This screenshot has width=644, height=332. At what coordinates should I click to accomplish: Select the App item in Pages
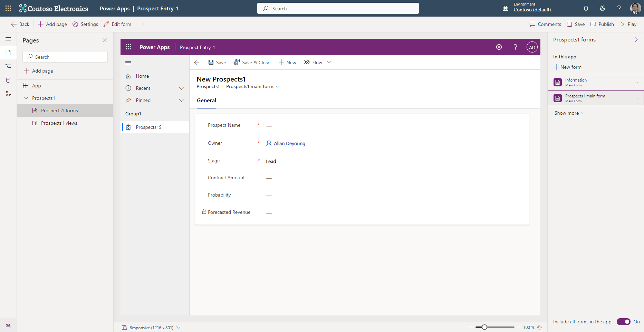point(65,86)
